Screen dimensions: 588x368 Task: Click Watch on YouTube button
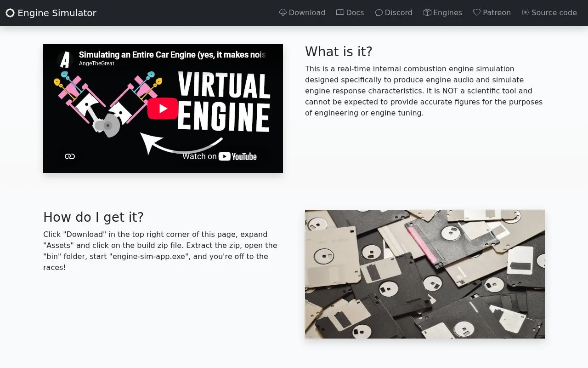coord(220,156)
